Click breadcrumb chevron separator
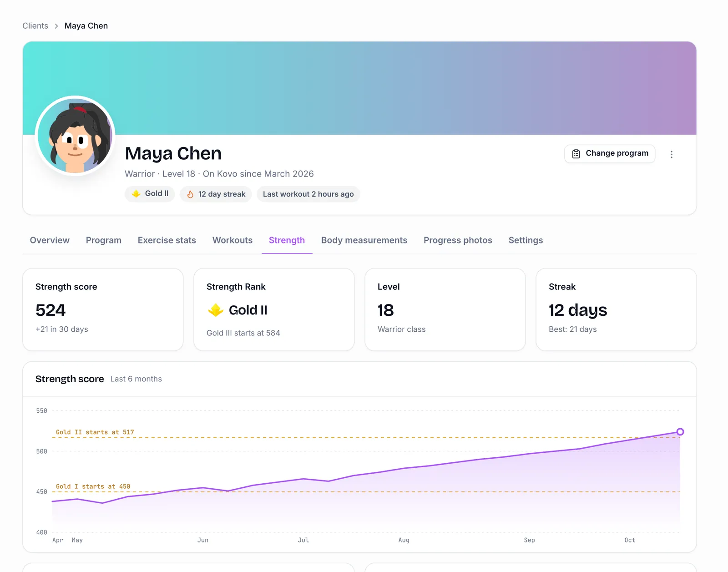728x572 pixels. click(x=56, y=26)
